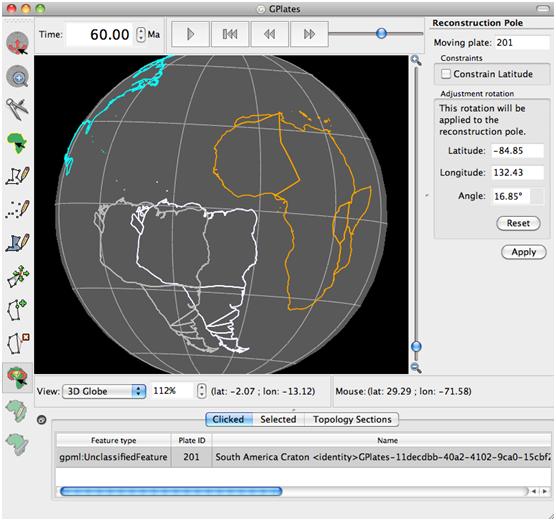Enable the Constrain Latitude checkbox
This screenshot has height=521, width=556.
coord(446,74)
